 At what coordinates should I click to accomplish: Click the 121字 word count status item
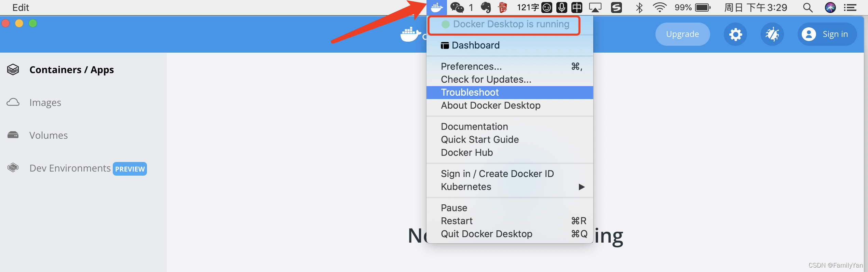coord(528,7)
